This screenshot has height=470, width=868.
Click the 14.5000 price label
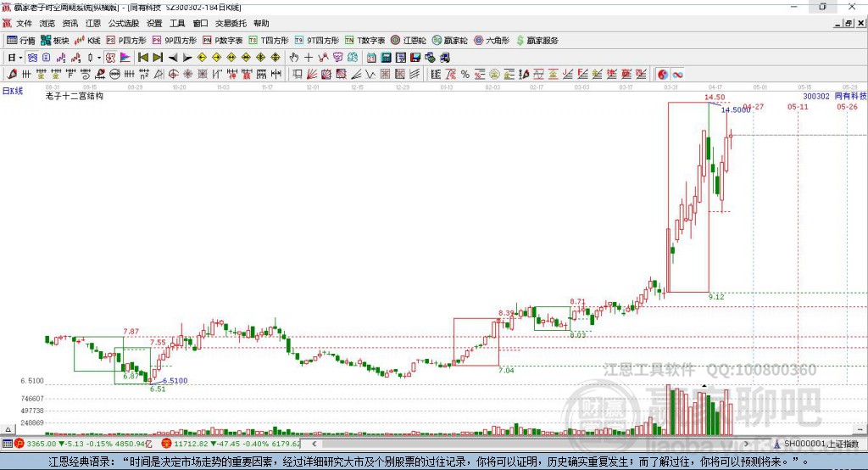point(736,109)
